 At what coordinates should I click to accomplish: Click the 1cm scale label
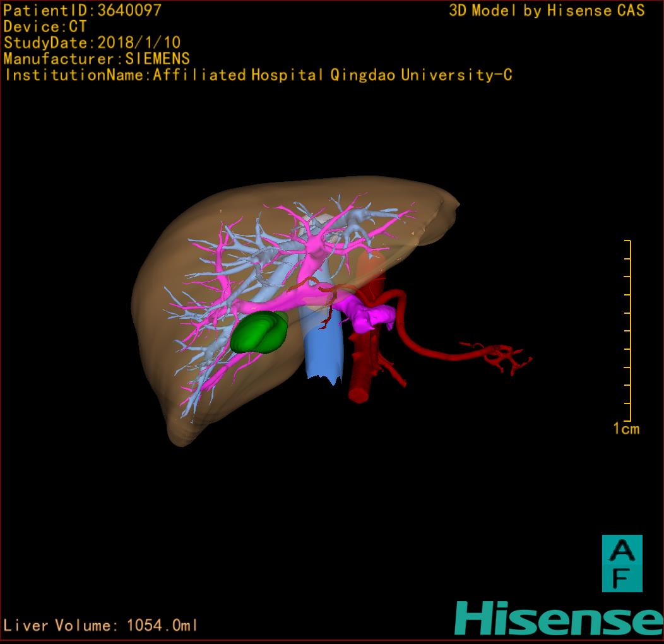625,429
